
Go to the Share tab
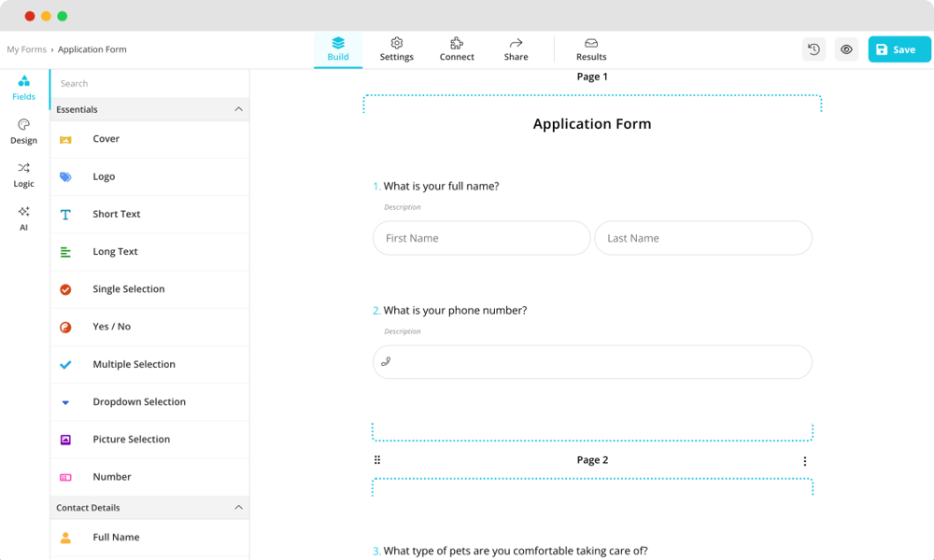516,49
